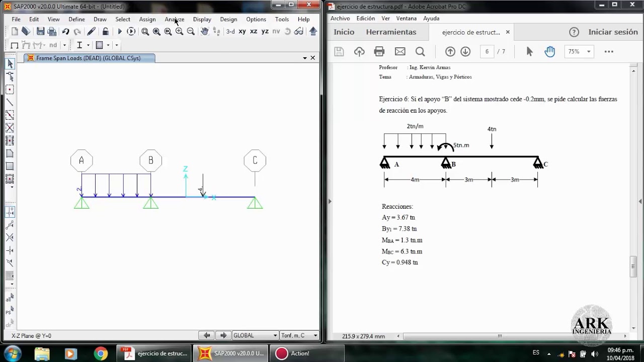The width and height of the screenshot is (644, 362).
Task: Open the Analyze menu in SAP2000
Action: tap(175, 19)
